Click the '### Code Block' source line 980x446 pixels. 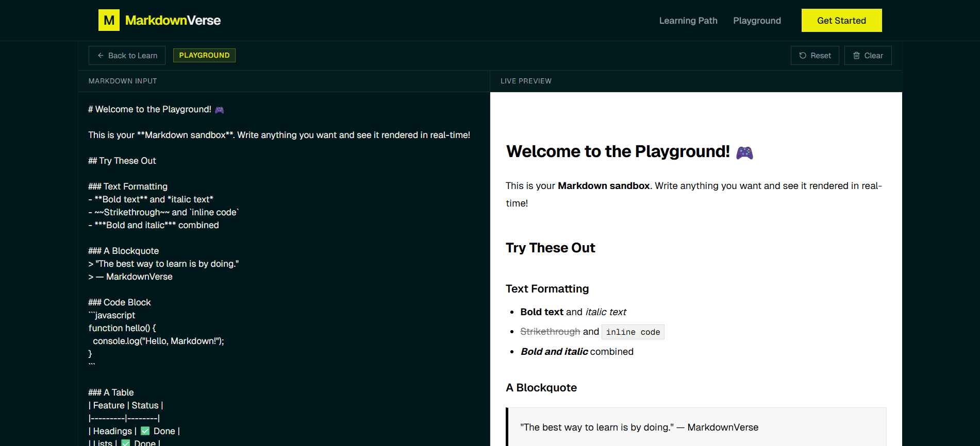point(120,302)
